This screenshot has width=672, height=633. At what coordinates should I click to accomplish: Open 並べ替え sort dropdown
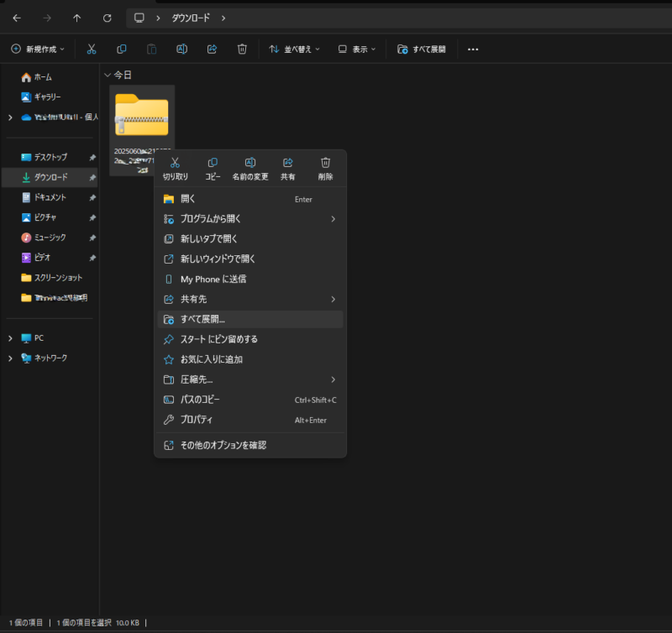pos(295,50)
